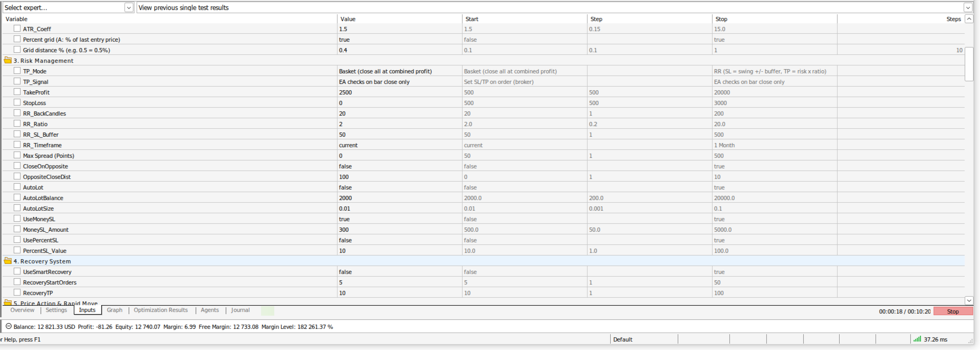Tick the RR_Ratio checkbox
Screen dimensions: 980x350
[17, 124]
